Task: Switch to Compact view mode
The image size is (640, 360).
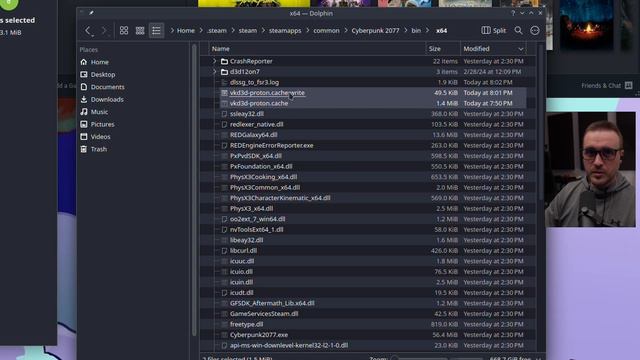Action: click(140, 31)
